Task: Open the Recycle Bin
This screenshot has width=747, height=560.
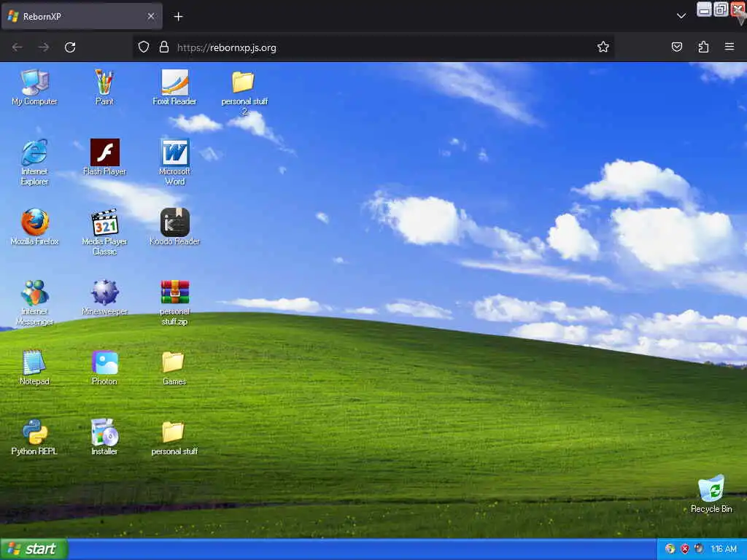Action: [x=711, y=494]
